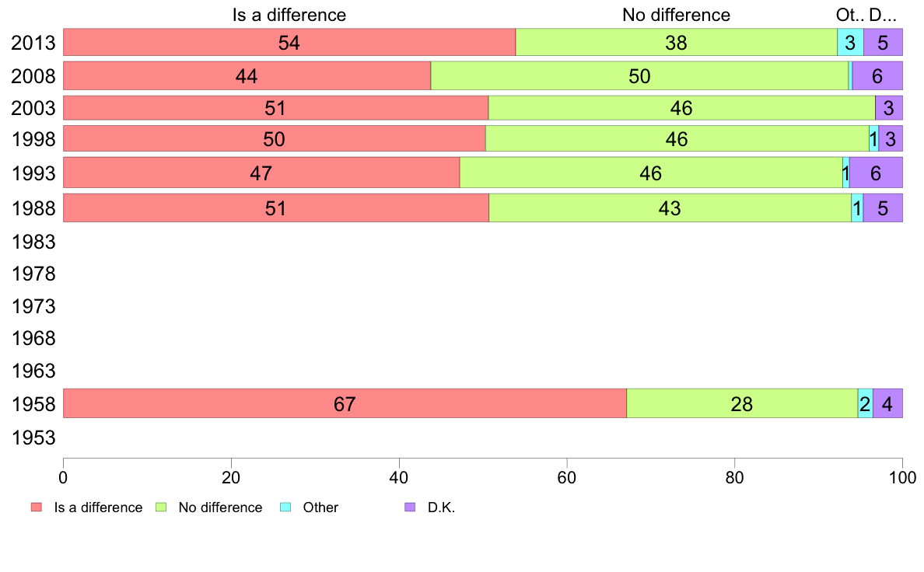
Task: Click the 1958 green segment labeled 28
Action: [x=742, y=404]
